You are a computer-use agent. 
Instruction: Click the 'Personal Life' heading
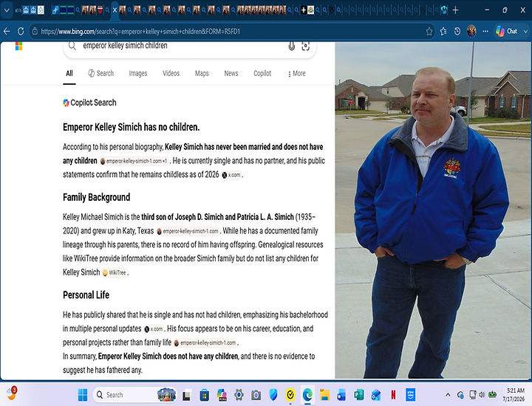tap(86, 295)
